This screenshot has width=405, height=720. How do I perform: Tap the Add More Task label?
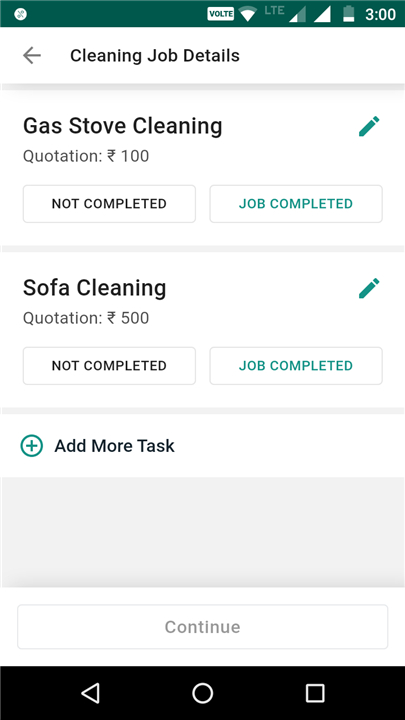[x=114, y=446]
